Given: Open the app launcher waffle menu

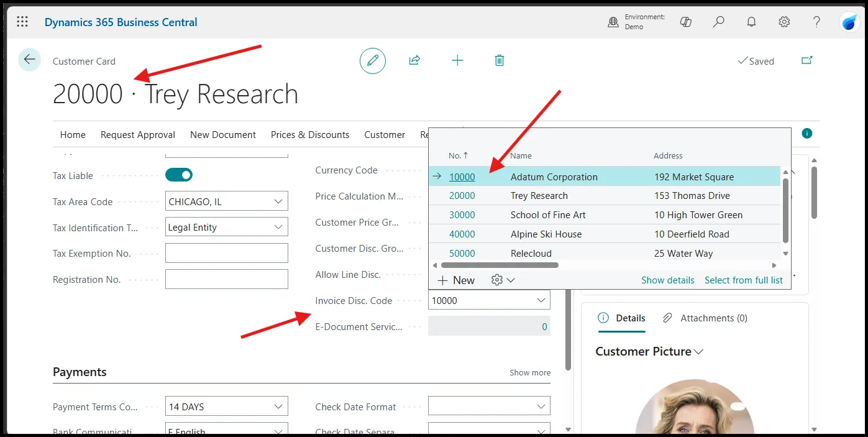Looking at the screenshot, I should tap(22, 22).
